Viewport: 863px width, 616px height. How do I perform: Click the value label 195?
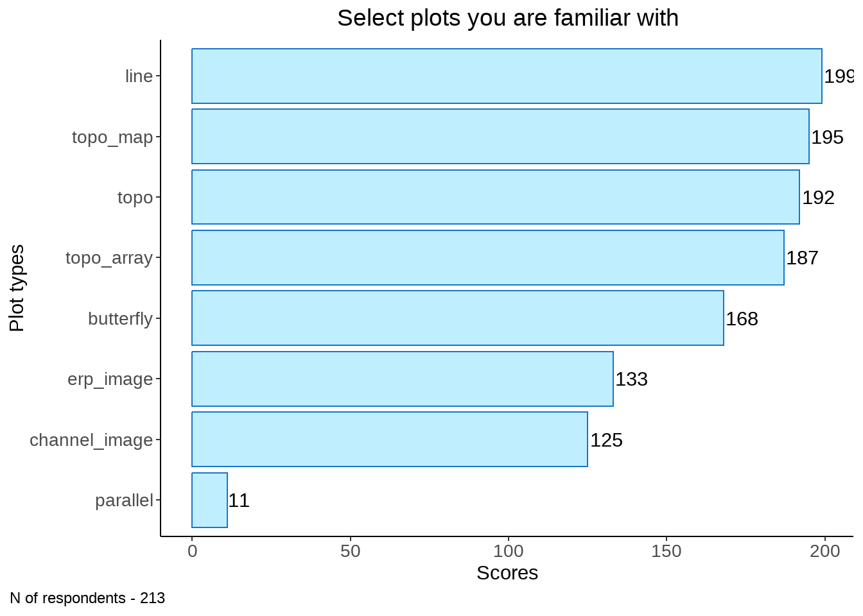[828, 137]
